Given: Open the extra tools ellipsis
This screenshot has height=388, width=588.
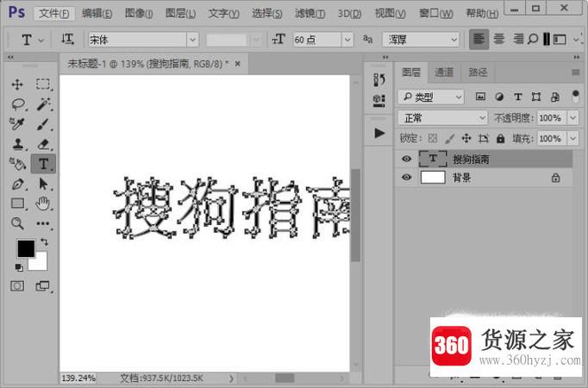Looking at the screenshot, I should click(x=43, y=224).
